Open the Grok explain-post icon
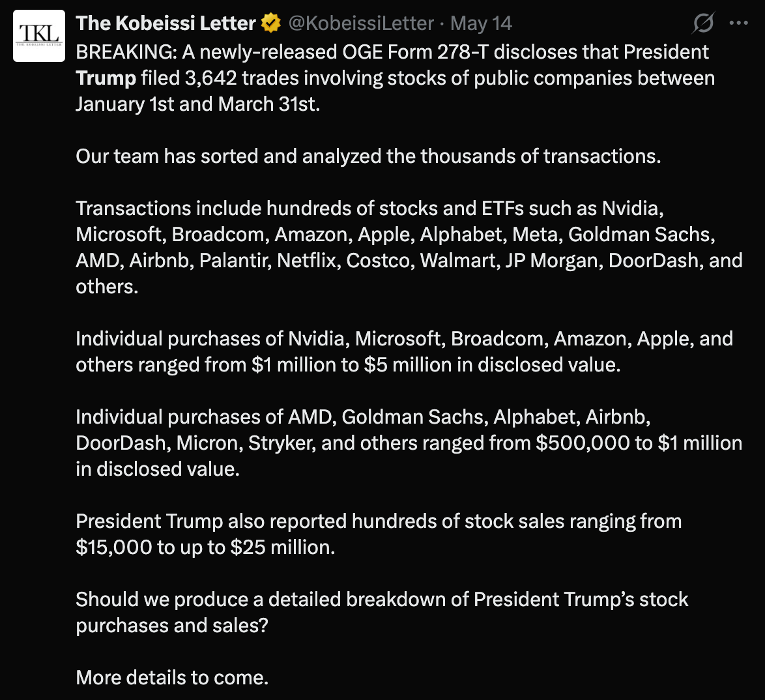The width and height of the screenshot is (765, 700). click(x=703, y=23)
